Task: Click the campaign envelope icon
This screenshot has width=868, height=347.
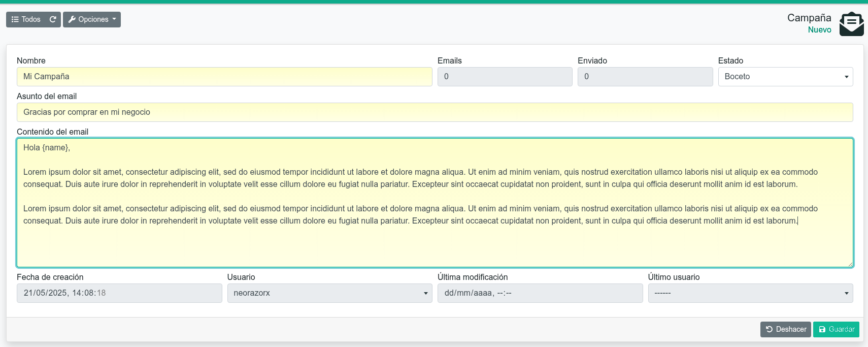Action: 851,24
